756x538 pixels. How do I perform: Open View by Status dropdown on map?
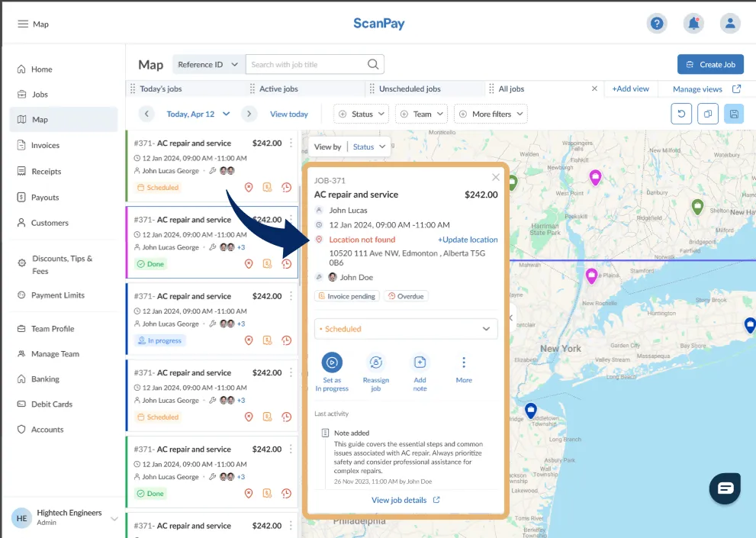click(369, 147)
